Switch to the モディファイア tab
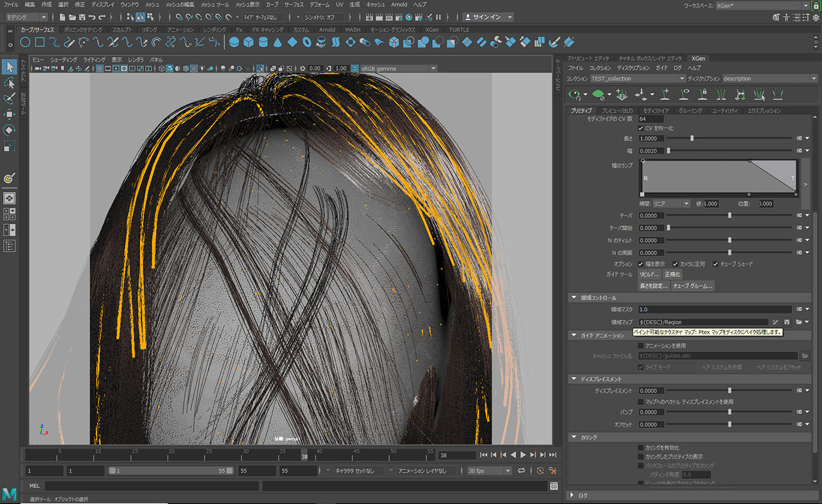Viewport: 822px width, 504px height. pos(656,110)
